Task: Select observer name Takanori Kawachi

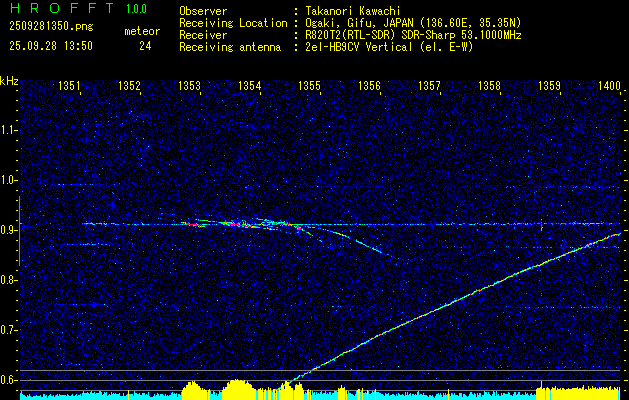Action: (352, 11)
